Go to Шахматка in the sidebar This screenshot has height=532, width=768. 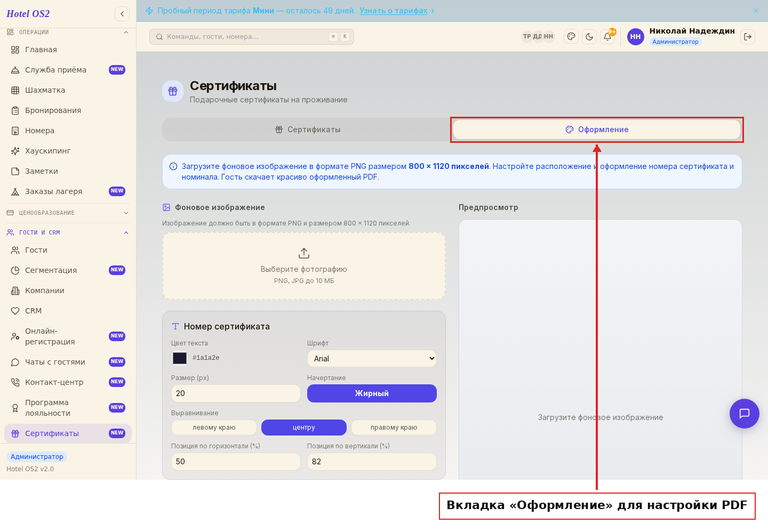tap(68, 90)
